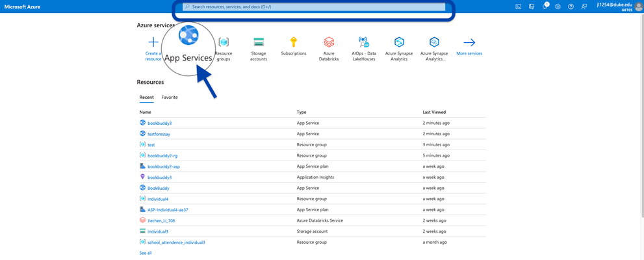Open Resource groups service icon

(224, 42)
